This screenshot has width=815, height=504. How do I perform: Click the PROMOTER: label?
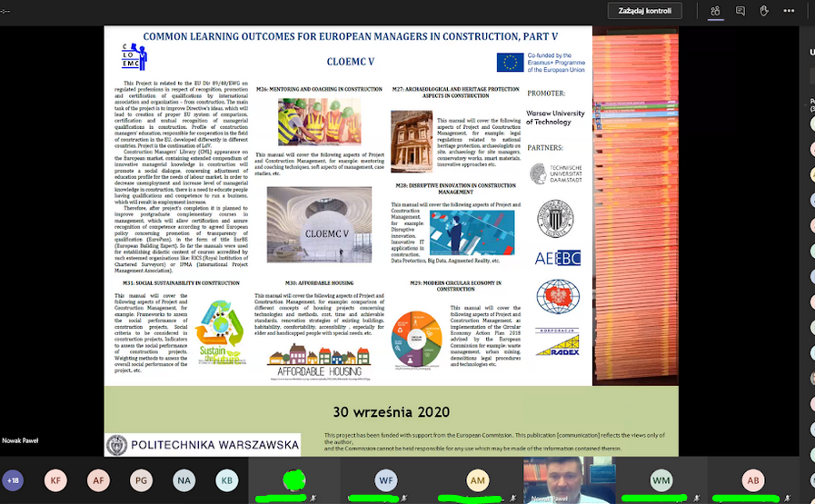[546, 94]
